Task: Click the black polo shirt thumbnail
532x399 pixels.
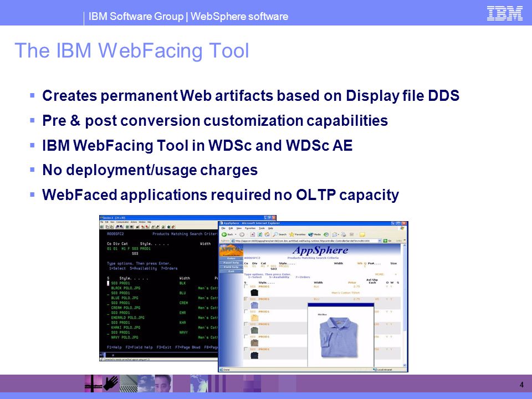Action: (254, 293)
